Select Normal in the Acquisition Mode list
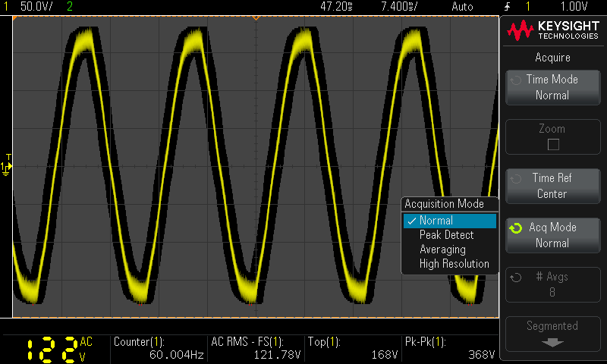 449,221
